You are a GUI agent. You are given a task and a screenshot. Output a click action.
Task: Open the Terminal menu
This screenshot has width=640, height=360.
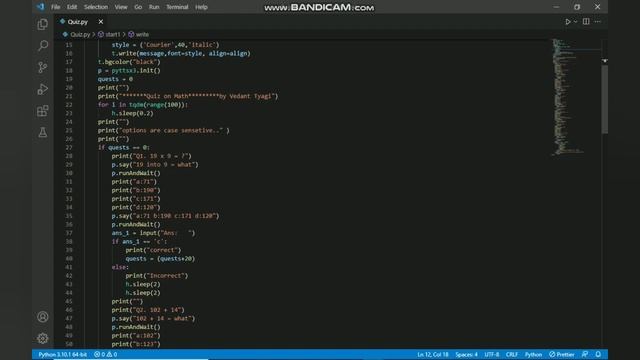[x=177, y=7]
